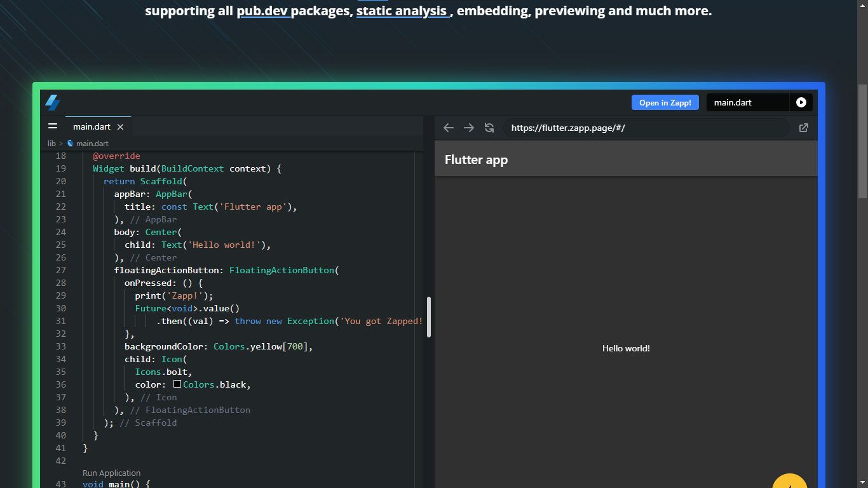This screenshot has height=488, width=868.
Task: Open the preview in a new window icon
Action: pos(804,128)
